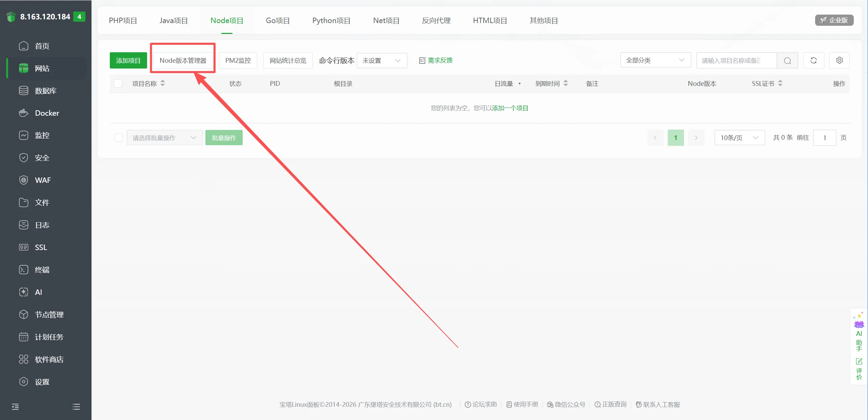Open the 10条/页 page size dropdown

coord(740,138)
